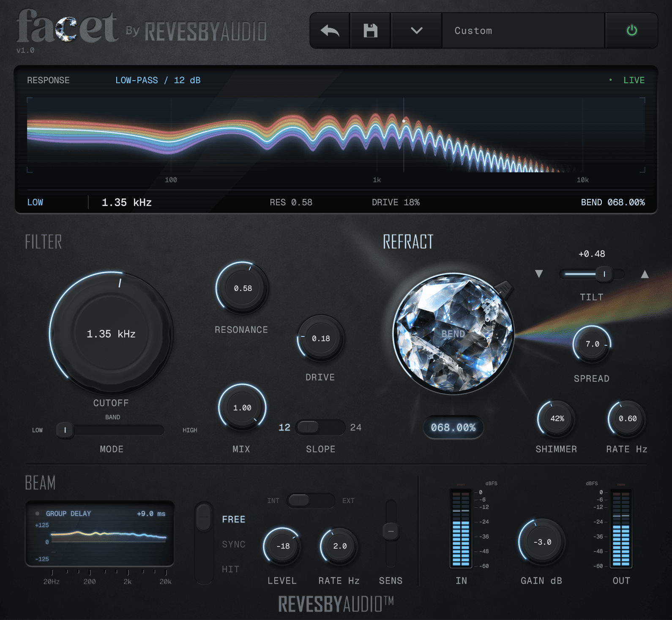
Task: Click the IN meter clip indicator
Action: pyautogui.click(x=461, y=485)
